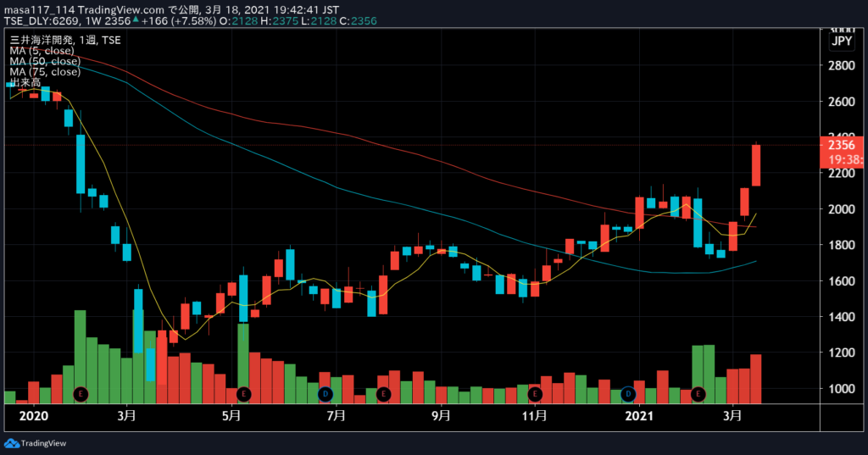Click the 1800 price axis label
Image resolution: width=868 pixels, height=455 pixels.
coord(842,245)
